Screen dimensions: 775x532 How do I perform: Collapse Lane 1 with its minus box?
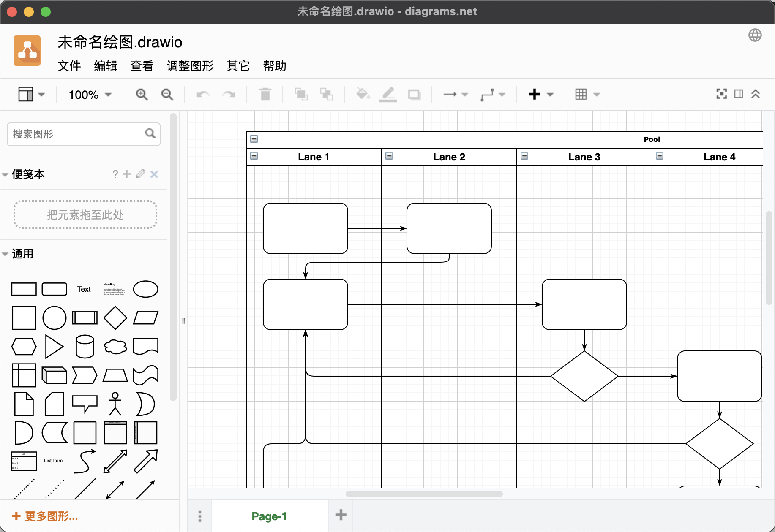(x=254, y=156)
